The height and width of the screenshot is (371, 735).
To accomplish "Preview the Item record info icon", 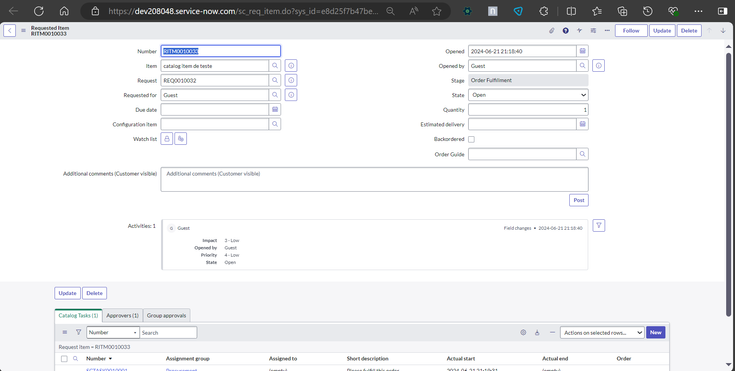I will coord(291,66).
